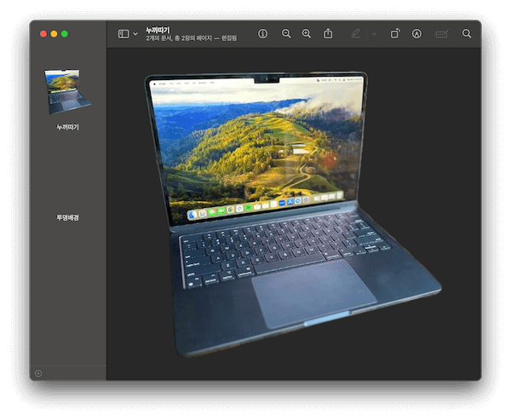This screenshot has height=420, width=511.
Task: Close the Preview window
Action: point(43,34)
